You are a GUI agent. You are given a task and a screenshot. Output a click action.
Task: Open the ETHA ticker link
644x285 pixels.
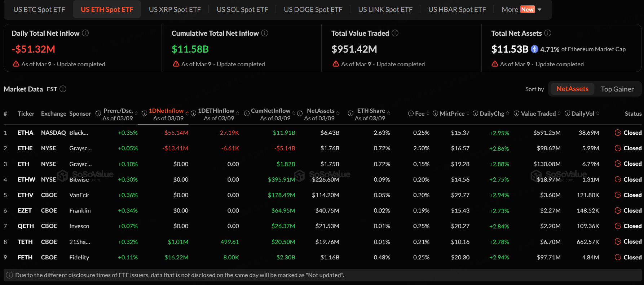pyautogui.click(x=25, y=133)
